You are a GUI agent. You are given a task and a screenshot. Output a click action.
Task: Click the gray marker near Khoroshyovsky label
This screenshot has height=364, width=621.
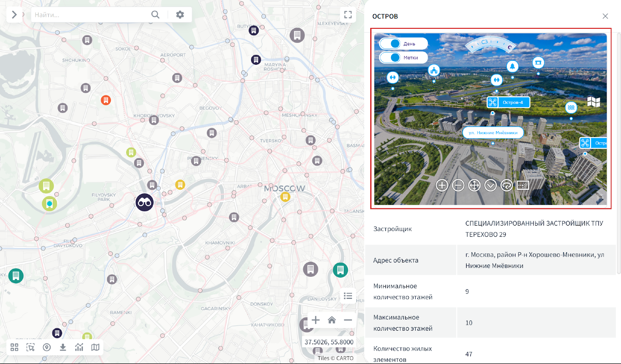coord(154,120)
